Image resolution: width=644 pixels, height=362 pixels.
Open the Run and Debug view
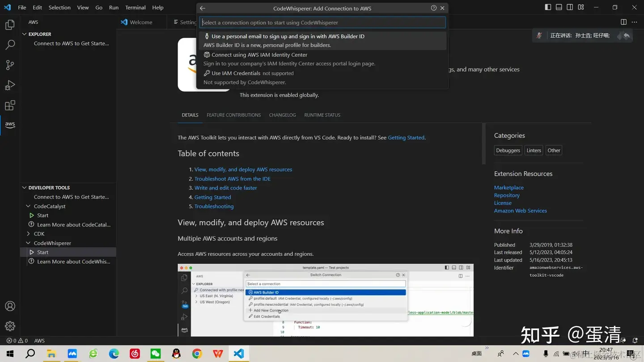pos(10,85)
